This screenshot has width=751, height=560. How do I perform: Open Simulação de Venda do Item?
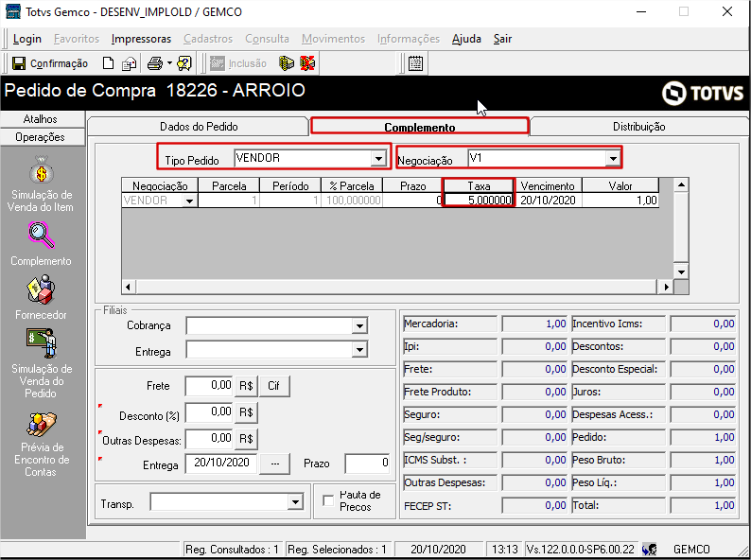click(x=41, y=184)
